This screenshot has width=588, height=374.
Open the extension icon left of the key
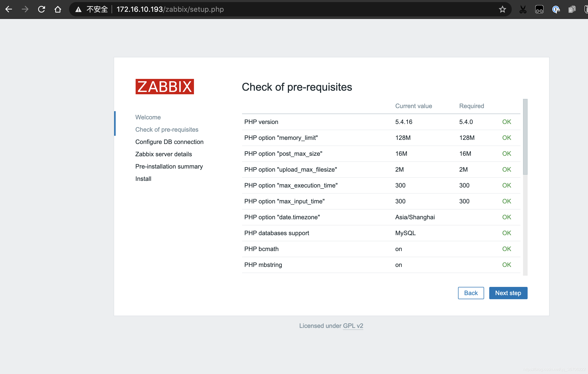539,9
